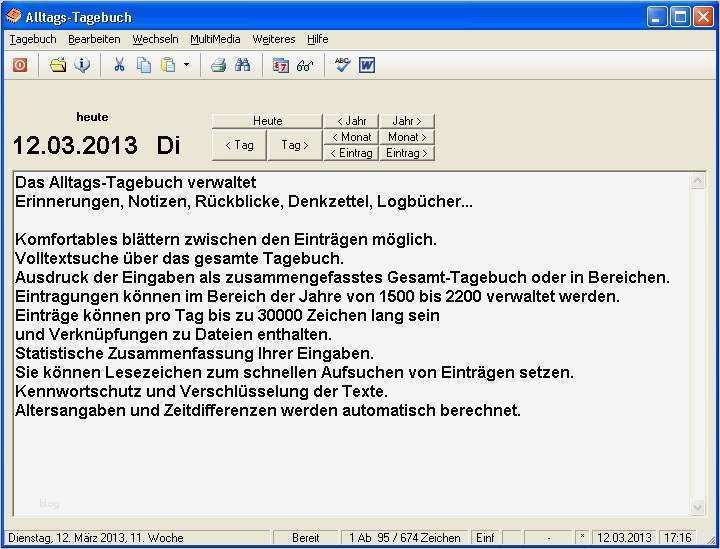
Task: Jump to today with Heute button
Action: pyautogui.click(x=267, y=121)
